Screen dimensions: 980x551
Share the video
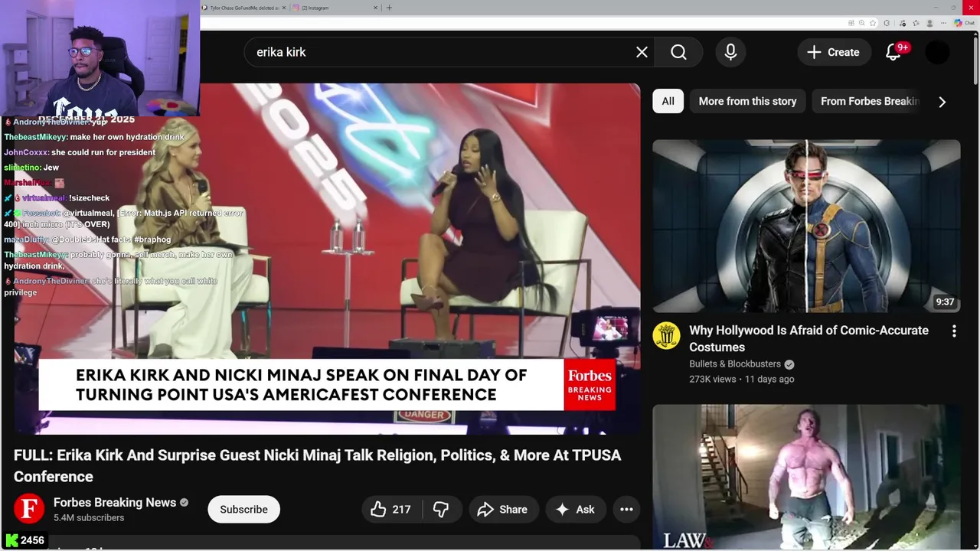pos(502,510)
